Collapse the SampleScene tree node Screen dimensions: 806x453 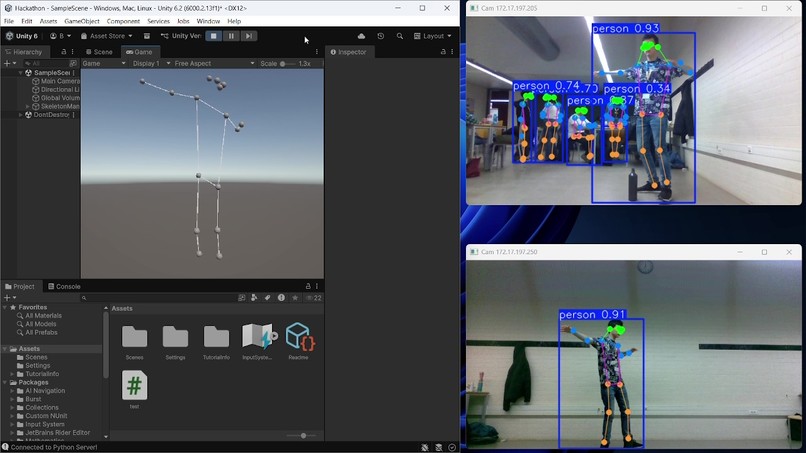pyautogui.click(x=21, y=73)
